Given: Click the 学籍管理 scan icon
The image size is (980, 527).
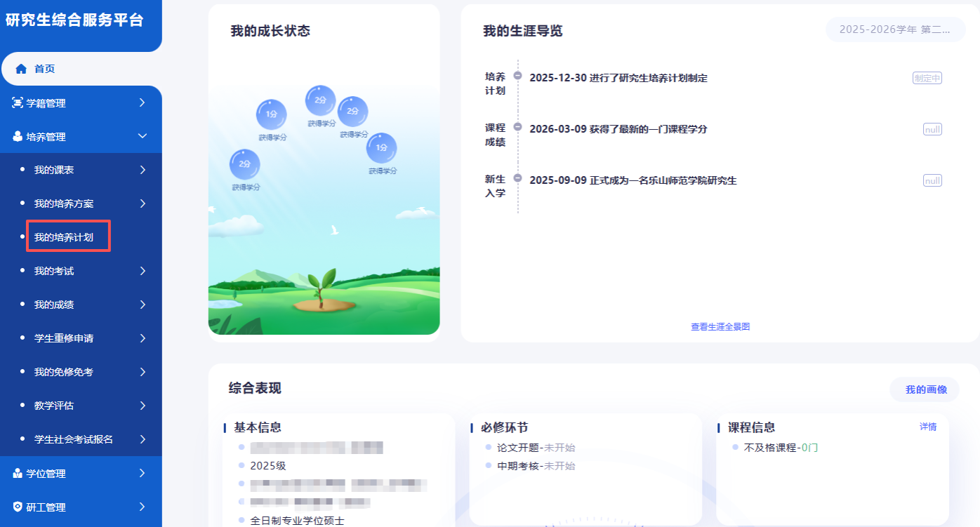Looking at the screenshot, I should pos(18,103).
